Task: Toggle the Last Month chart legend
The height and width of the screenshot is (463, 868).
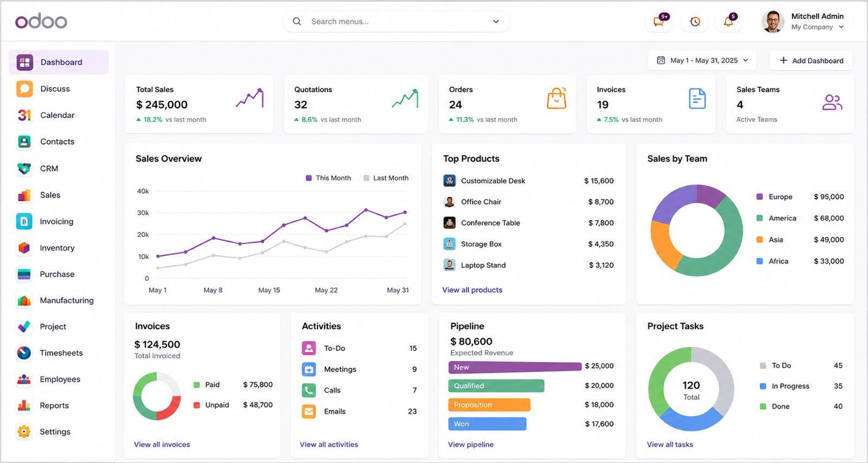Action: coord(386,178)
